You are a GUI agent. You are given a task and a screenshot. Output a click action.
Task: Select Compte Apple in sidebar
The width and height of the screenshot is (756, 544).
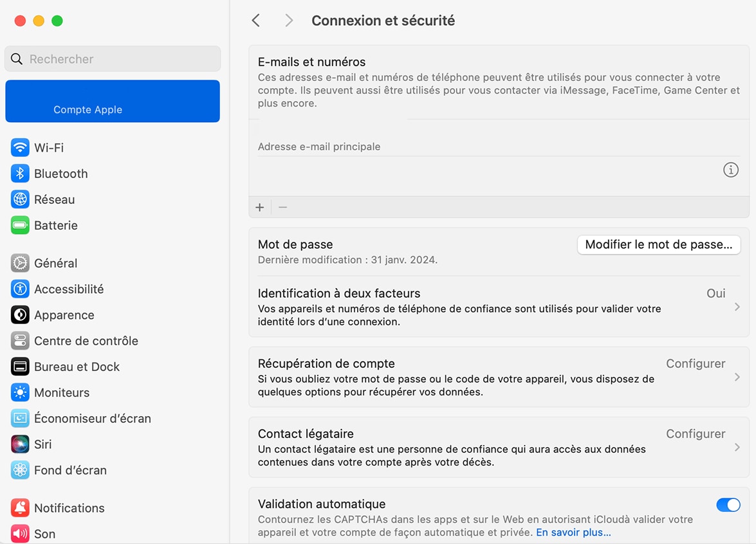click(x=113, y=101)
